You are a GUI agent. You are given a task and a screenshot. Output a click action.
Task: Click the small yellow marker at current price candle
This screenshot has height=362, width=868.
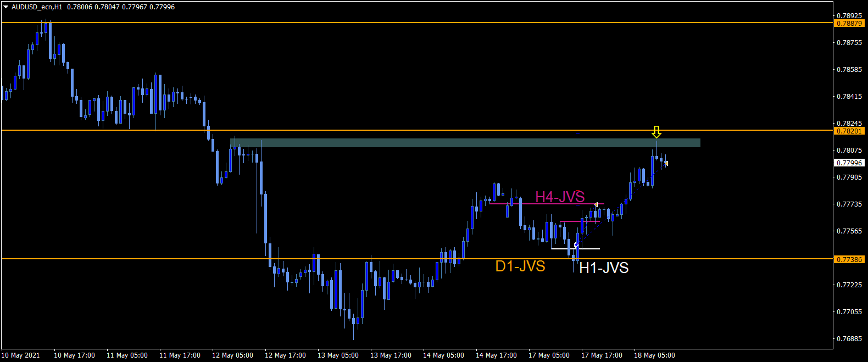666,163
